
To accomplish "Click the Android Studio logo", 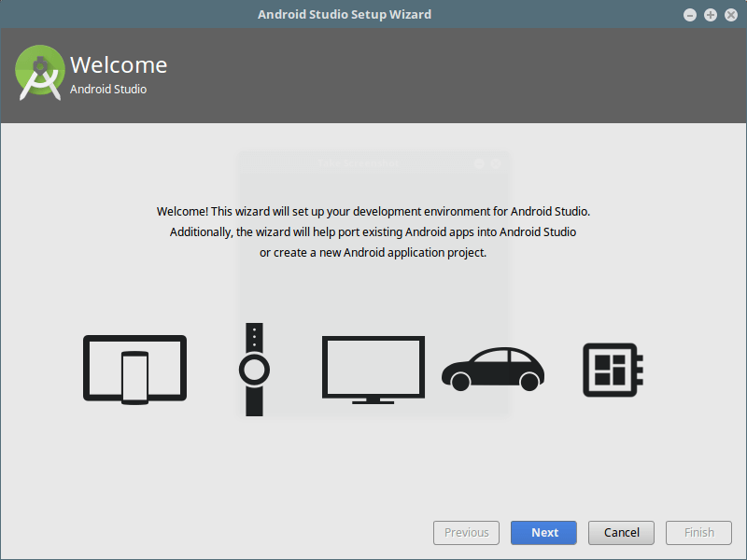I will pyautogui.click(x=40, y=73).
